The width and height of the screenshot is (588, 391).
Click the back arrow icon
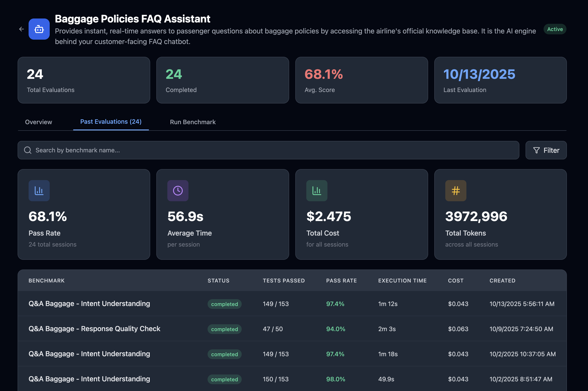click(x=21, y=29)
